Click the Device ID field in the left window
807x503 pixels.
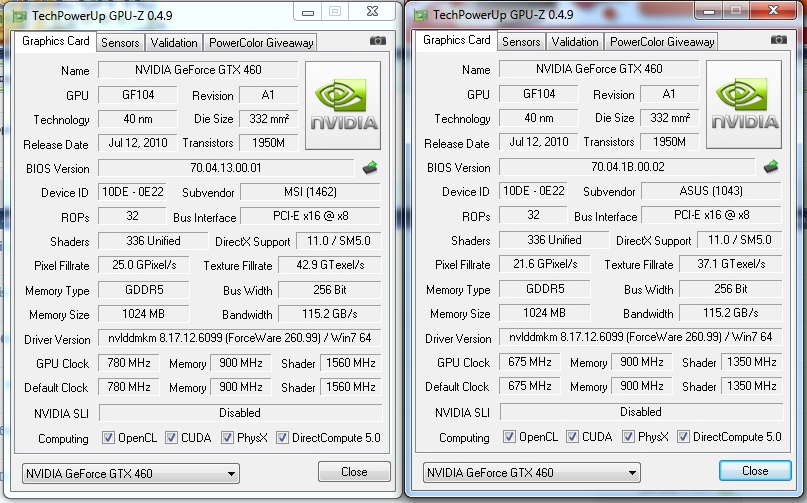tap(132, 192)
